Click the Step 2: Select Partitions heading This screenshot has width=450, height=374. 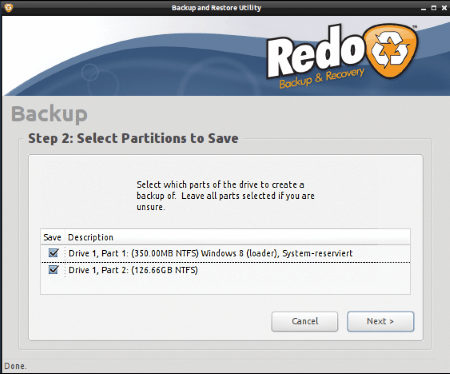133,138
